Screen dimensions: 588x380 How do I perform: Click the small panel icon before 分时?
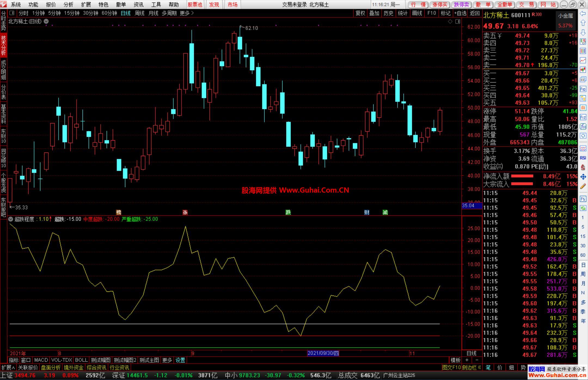pos(12,13)
